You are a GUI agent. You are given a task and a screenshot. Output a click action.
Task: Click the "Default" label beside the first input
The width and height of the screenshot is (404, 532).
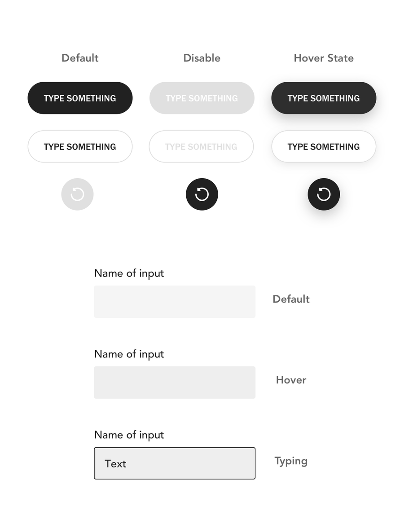[291, 299]
